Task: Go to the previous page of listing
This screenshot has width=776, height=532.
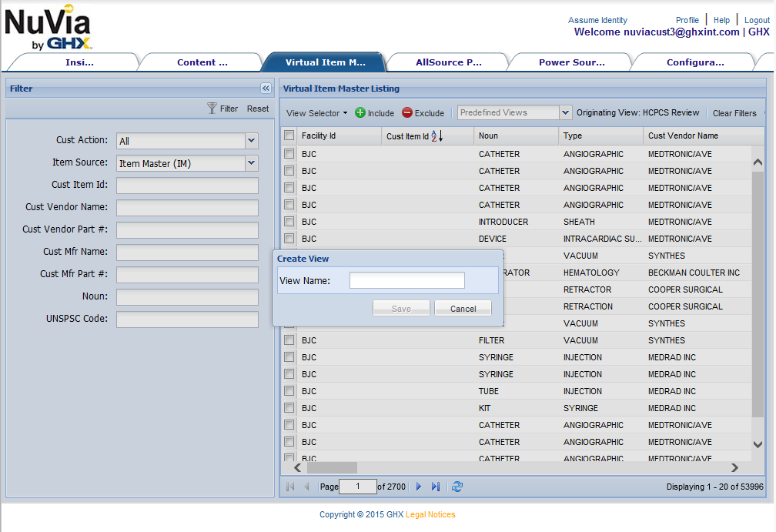Action: pos(307,487)
